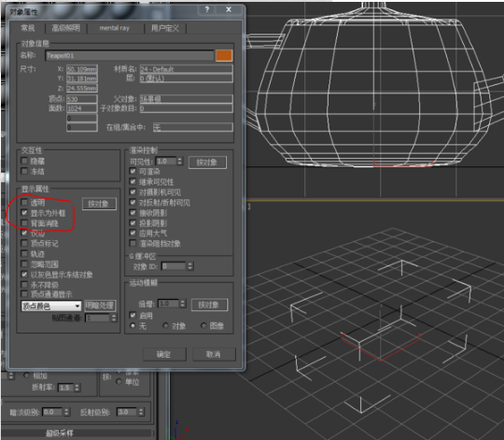Toggle the 启用 motion blur checkbox
This screenshot has width=504, height=440.
(x=133, y=315)
